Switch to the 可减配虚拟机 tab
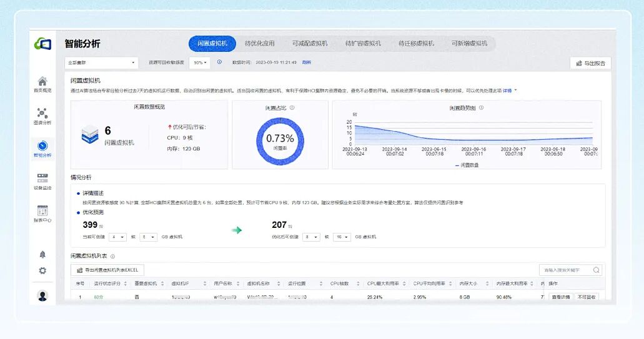This screenshot has height=339, width=644. point(310,44)
